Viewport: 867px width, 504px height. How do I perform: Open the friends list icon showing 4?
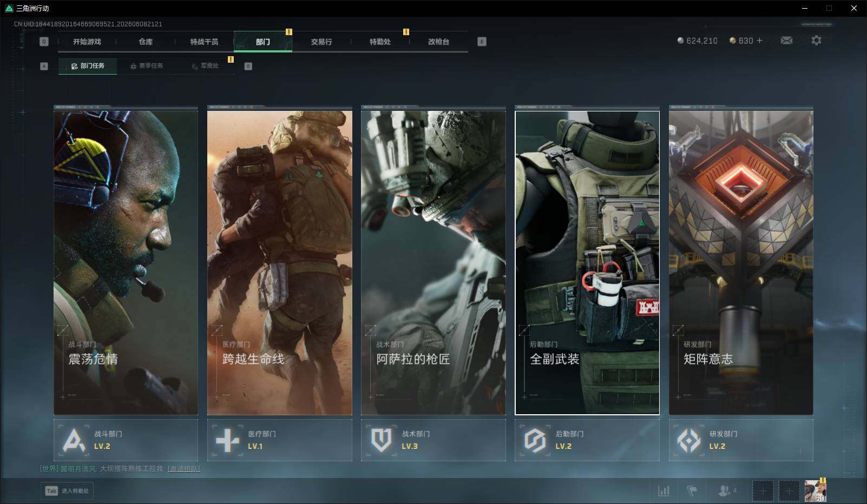(727, 491)
